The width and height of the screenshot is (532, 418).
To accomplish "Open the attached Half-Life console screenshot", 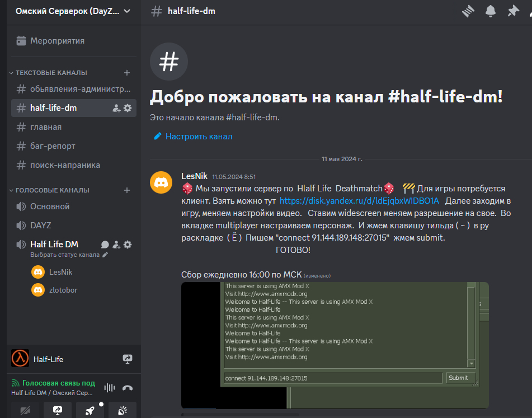I will pyautogui.click(x=335, y=345).
